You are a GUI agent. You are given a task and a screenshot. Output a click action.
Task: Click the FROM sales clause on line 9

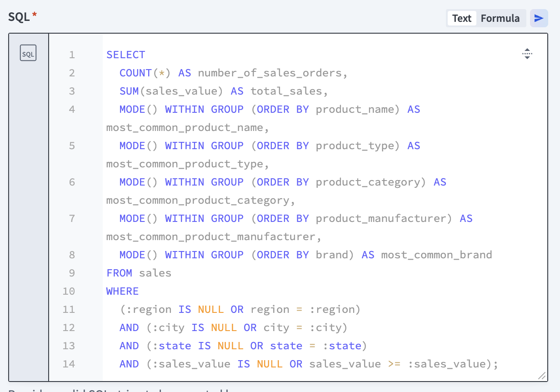tap(138, 273)
